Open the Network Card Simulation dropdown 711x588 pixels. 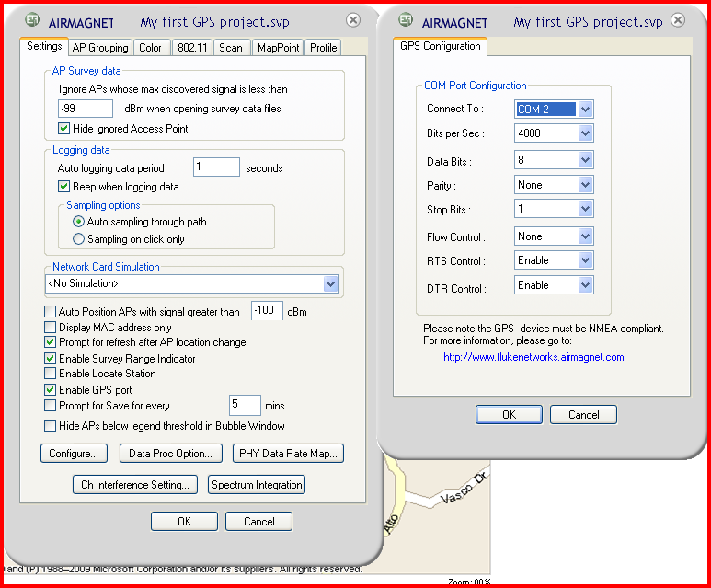click(330, 284)
